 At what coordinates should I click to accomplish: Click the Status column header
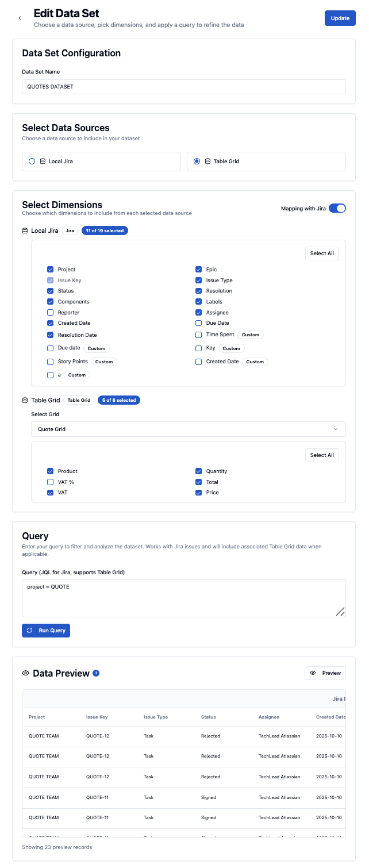209,717
